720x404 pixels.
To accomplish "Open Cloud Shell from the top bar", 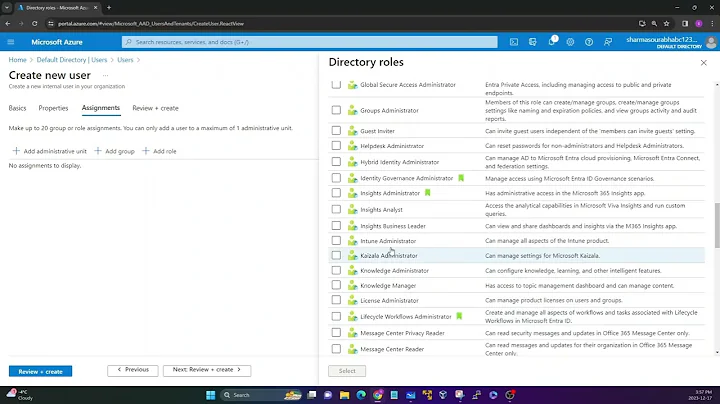I will click(x=514, y=42).
